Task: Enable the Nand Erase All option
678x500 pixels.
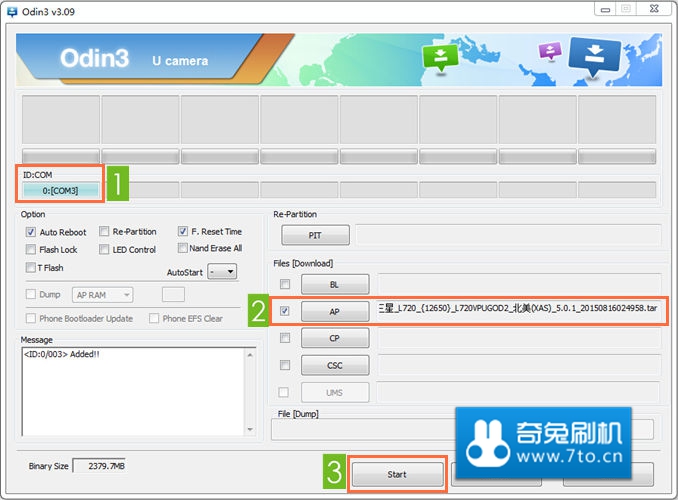Action: point(183,248)
